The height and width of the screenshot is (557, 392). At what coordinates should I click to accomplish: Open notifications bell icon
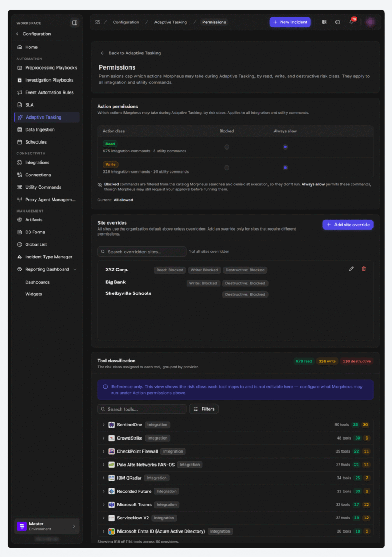[352, 22]
